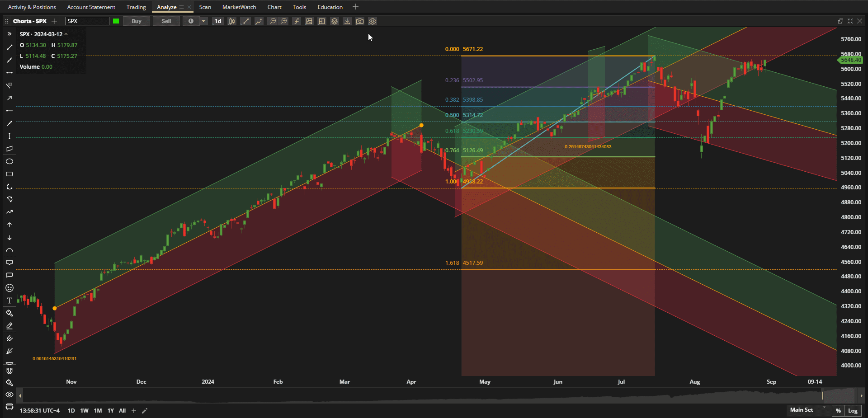Open the MarketWatch tab

click(239, 7)
